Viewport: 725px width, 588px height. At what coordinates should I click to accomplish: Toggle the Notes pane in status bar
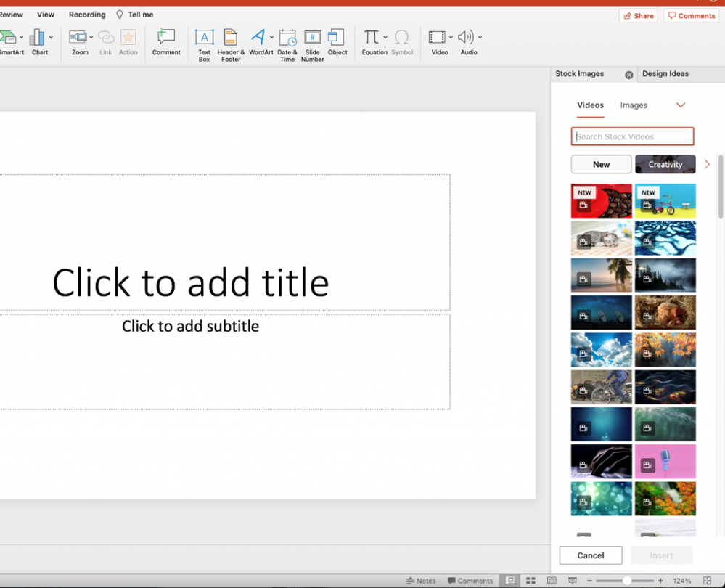click(x=422, y=581)
